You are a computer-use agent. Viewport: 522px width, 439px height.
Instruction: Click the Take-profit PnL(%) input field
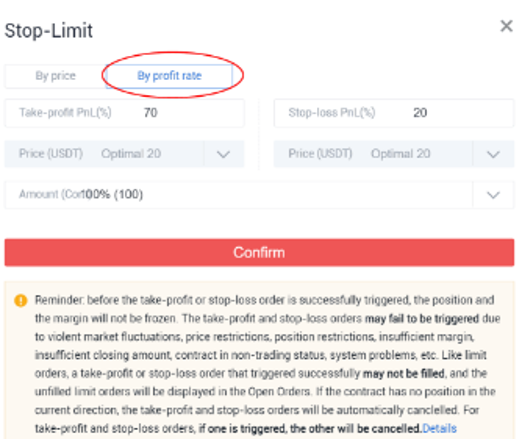(x=124, y=113)
